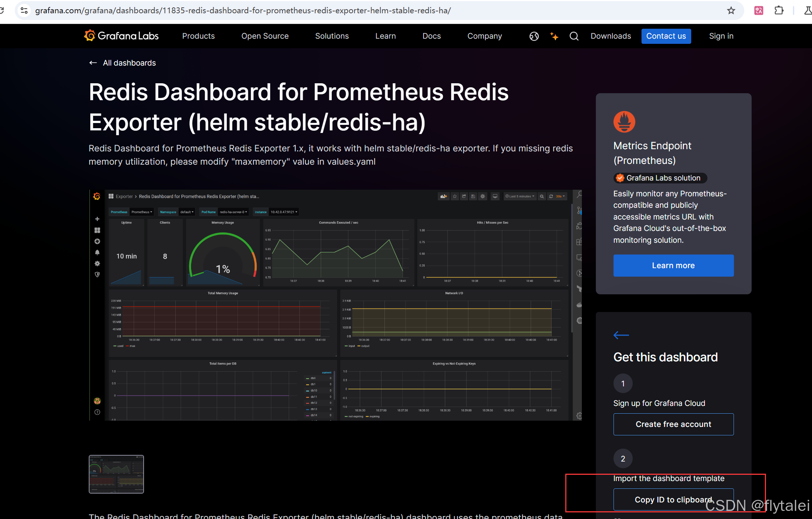The width and height of the screenshot is (812, 519).
Task: Expand the Open Source menu
Action: pos(265,36)
